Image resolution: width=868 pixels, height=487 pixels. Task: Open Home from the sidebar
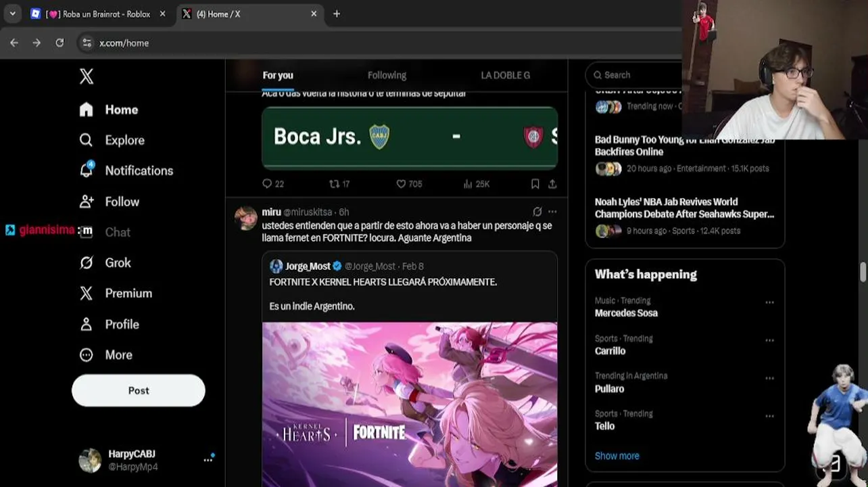(x=108, y=110)
